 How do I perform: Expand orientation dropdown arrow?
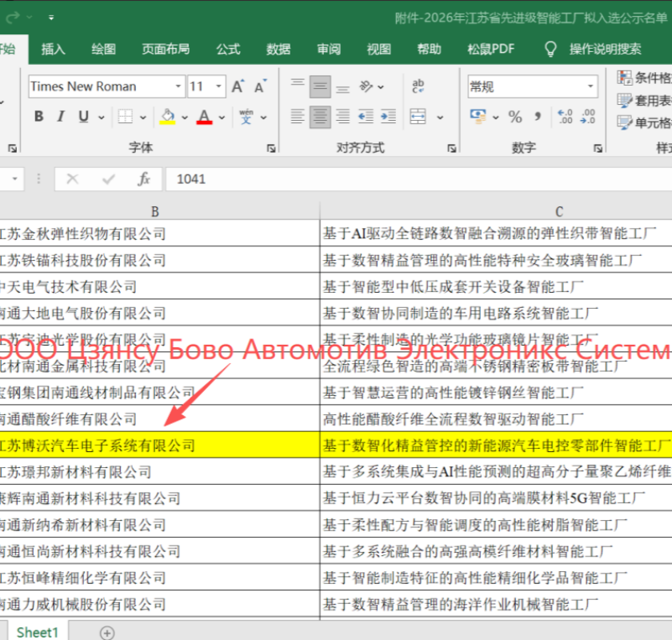381,87
